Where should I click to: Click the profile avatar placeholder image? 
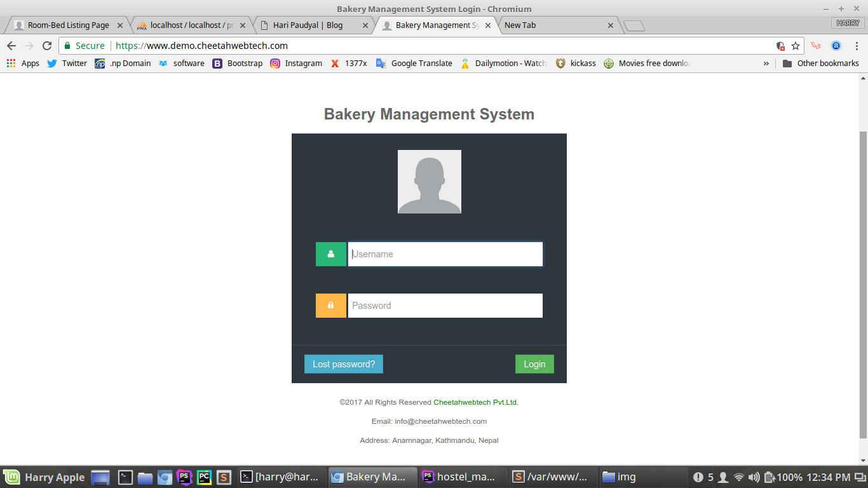point(430,182)
